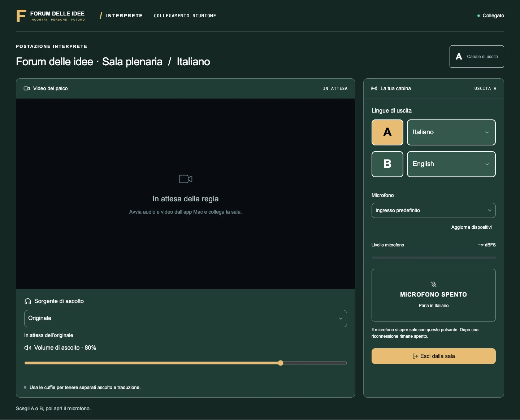Click the 'Il microfono si apre solo con questo pulsante' note
Viewport: 520px width, 420px height.
(x=425, y=333)
